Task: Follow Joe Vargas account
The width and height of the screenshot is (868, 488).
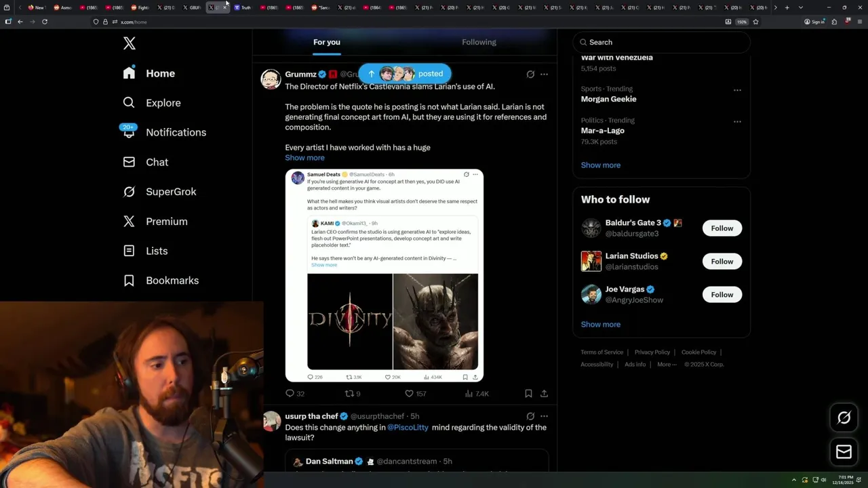Action: pos(722,295)
